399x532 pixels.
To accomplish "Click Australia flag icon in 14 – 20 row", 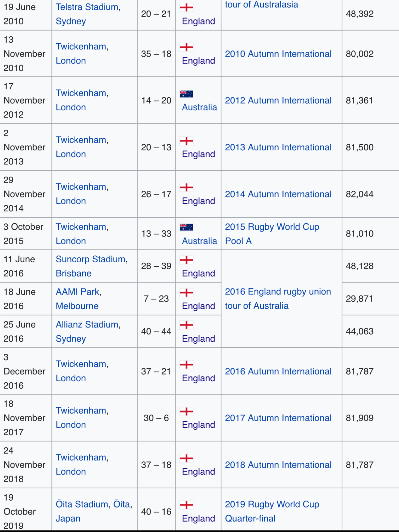I will point(186,94).
